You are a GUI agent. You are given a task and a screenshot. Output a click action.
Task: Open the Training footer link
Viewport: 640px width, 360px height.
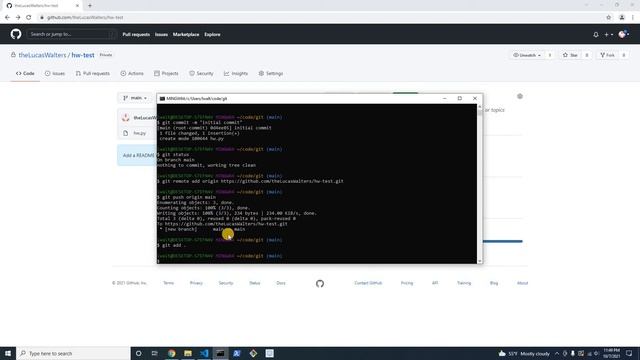pos(464,283)
